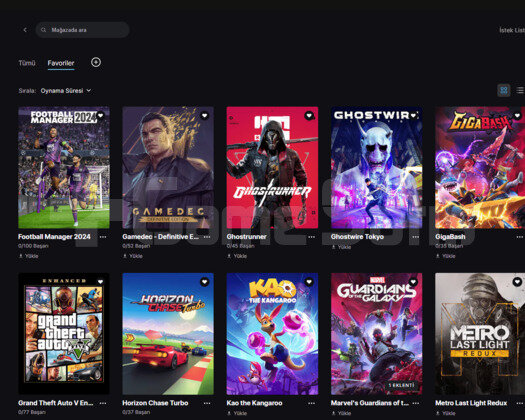Open Ghostwire Tokyo more options menu

tap(416, 237)
